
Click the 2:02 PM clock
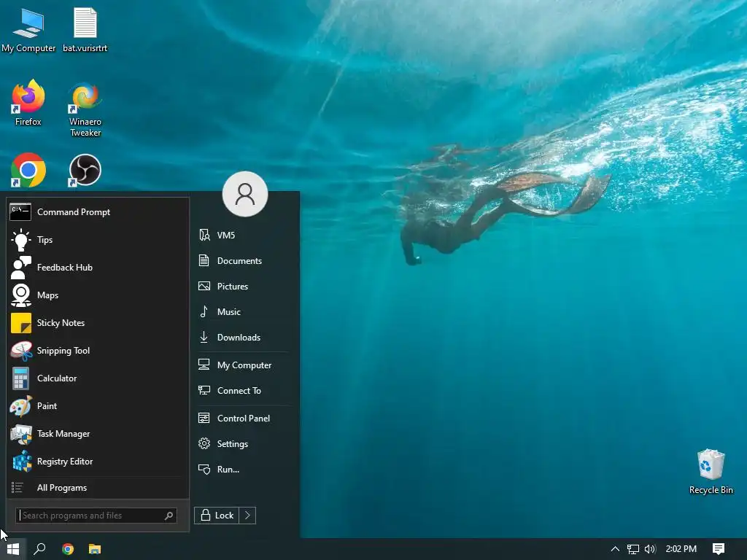point(681,549)
